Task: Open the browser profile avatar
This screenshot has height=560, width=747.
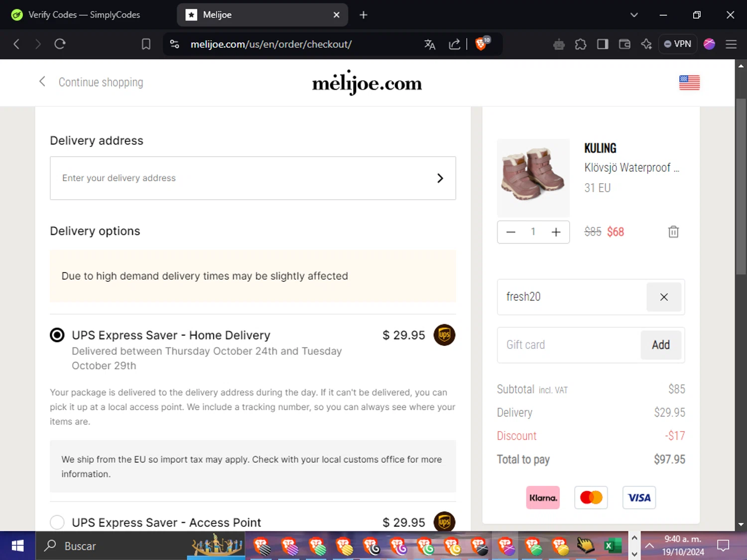Action: 709,44
